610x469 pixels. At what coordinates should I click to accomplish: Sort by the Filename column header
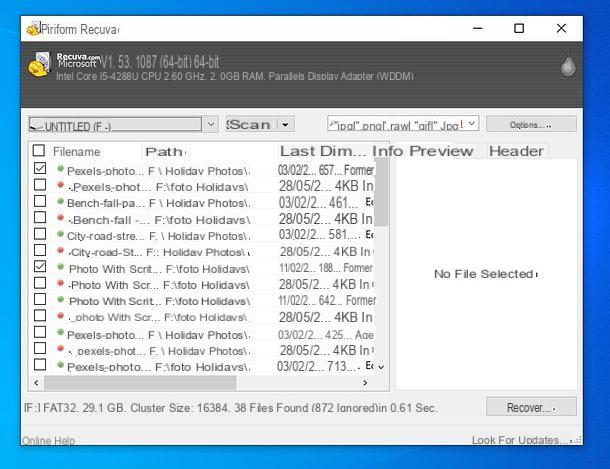coord(77,152)
